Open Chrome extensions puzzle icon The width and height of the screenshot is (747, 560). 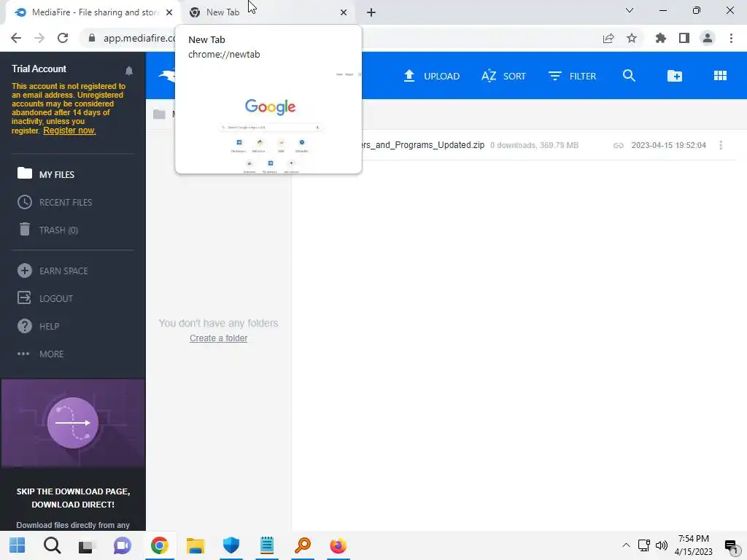(x=660, y=38)
